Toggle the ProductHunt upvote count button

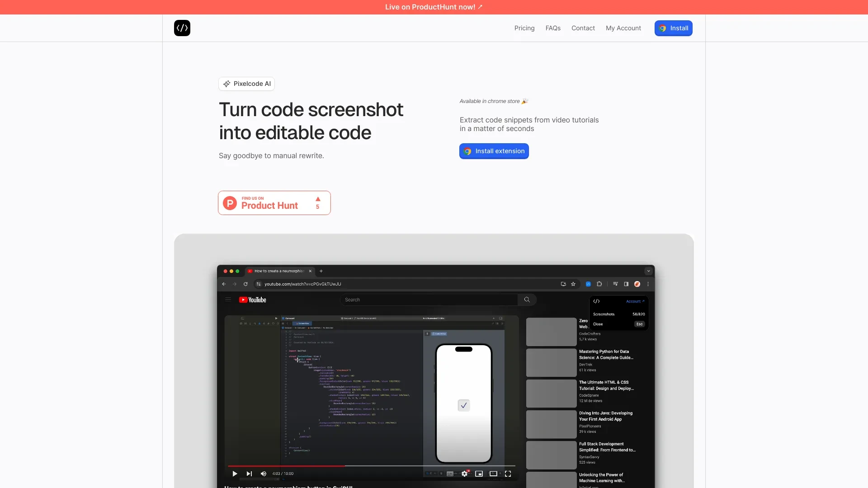tap(318, 202)
